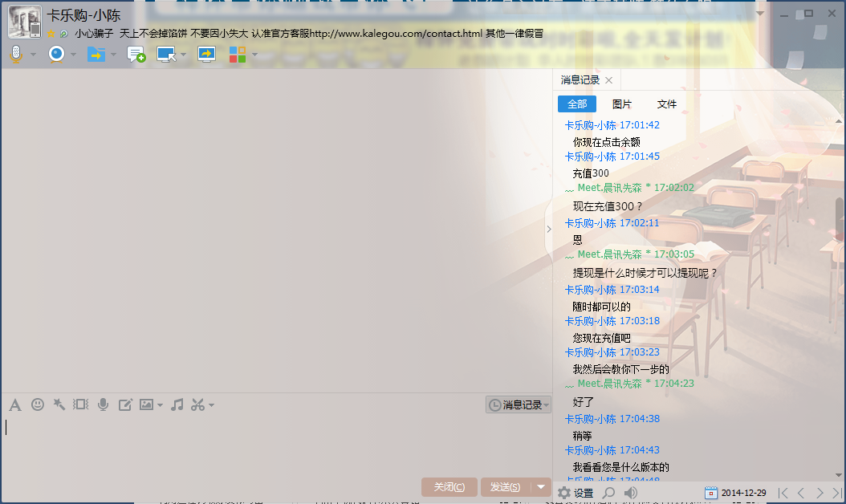846x504 pixels.
Task: Start a video call with the webcam icon
Action: (x=56, y=54)
